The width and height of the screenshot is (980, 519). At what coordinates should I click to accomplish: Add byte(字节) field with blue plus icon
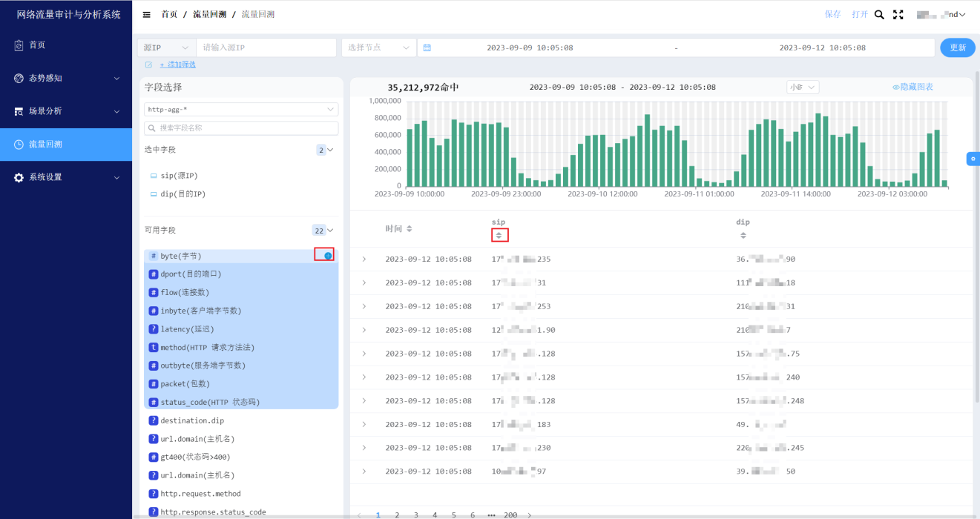point(328,256)
